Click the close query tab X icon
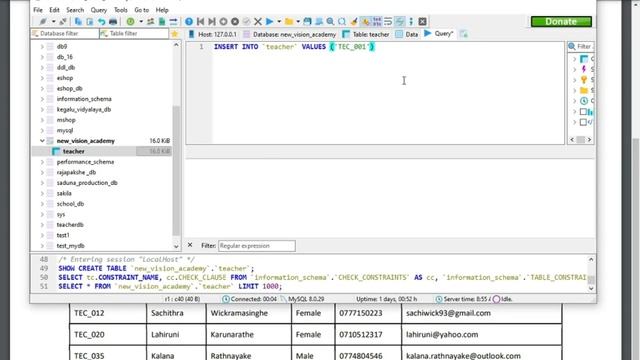Image resolution: width=640 pixels, height=360 pixels. [x=422, y=22]
